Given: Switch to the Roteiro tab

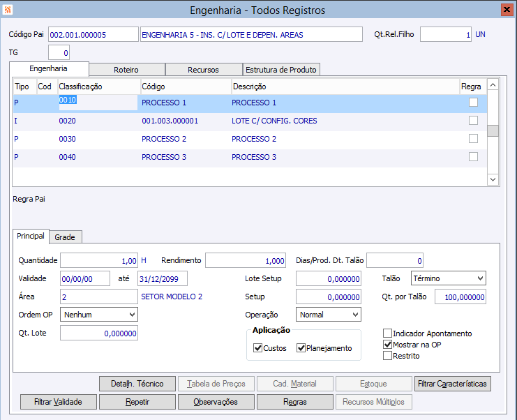Looking at the screenshot, I should (126, 70).
